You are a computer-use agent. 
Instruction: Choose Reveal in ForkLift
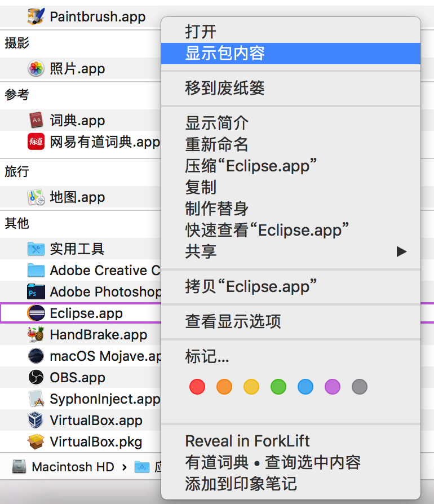(291, 441)
